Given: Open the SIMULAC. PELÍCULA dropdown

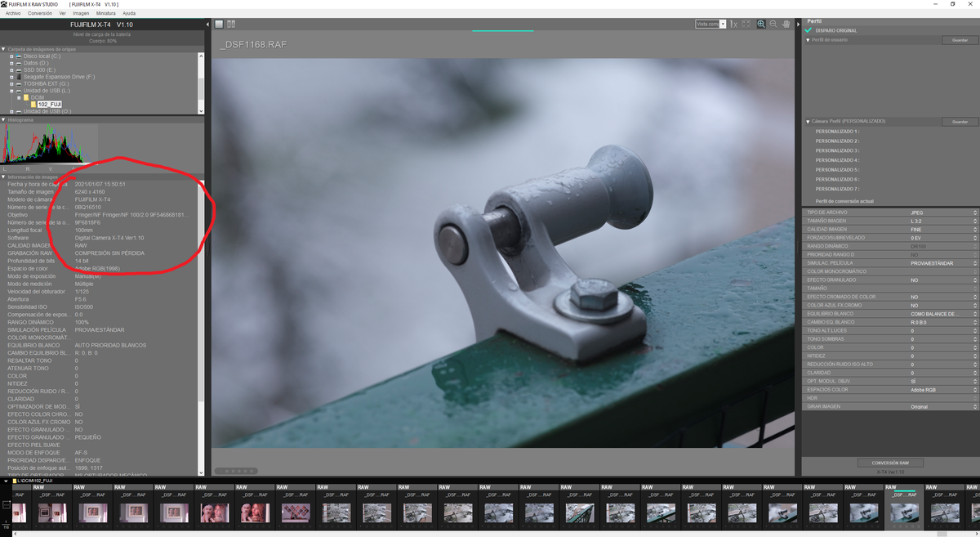Looking at the screenshot, I should 974,263.
